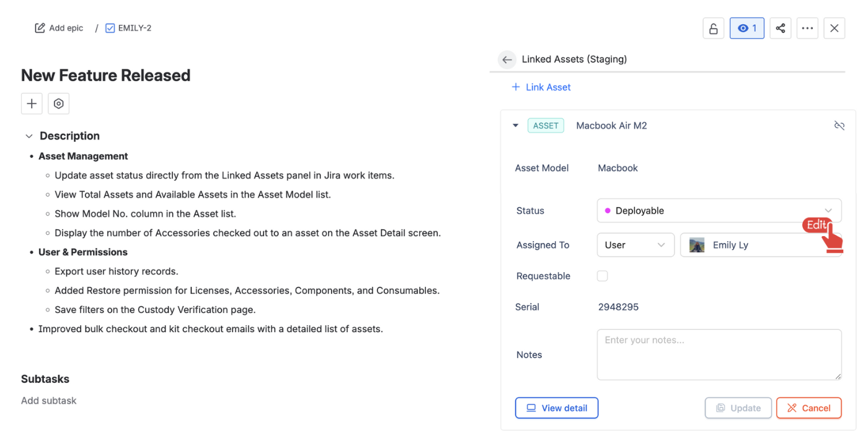Toggle the watch eye button

tap(746, 29)
